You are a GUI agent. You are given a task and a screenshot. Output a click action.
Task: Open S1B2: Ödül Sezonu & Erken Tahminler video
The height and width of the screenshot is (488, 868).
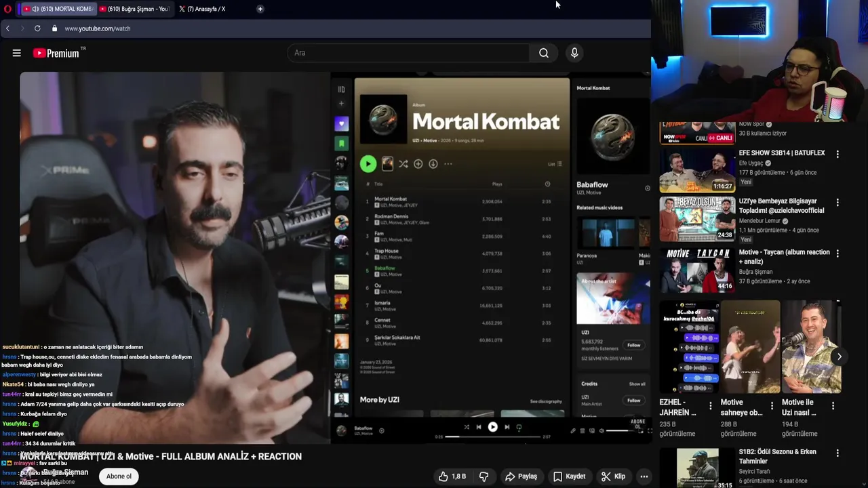(x=697, y=468)
